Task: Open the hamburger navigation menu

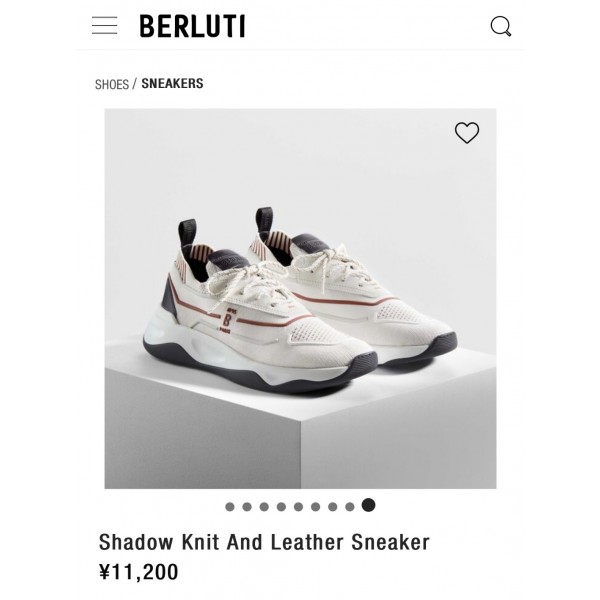Action: coord(104,26)
